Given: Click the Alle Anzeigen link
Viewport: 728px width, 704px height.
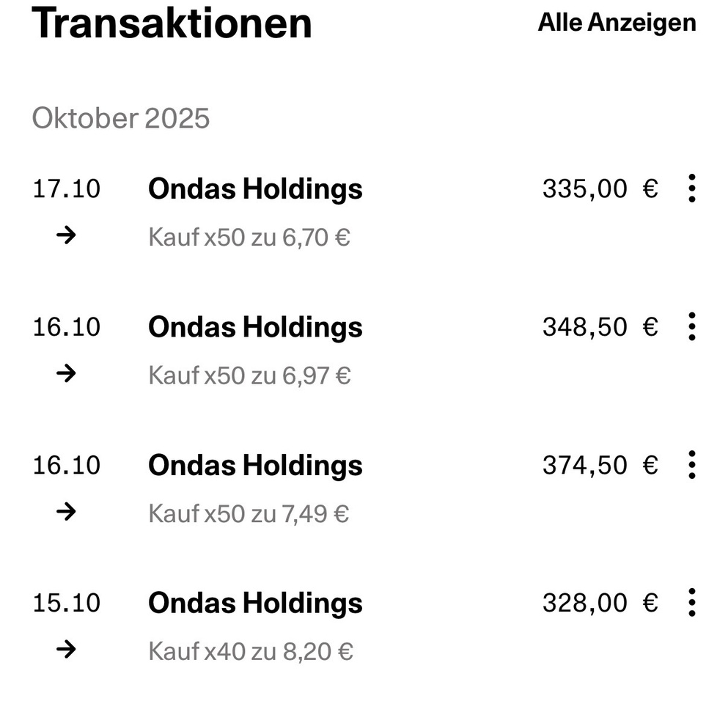Looking at the screenshot, I should pyautogui.click(x=617, y=23).
